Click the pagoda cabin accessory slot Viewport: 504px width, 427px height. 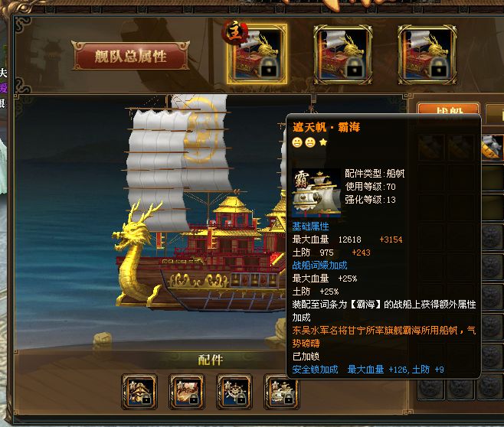(139, 391)
